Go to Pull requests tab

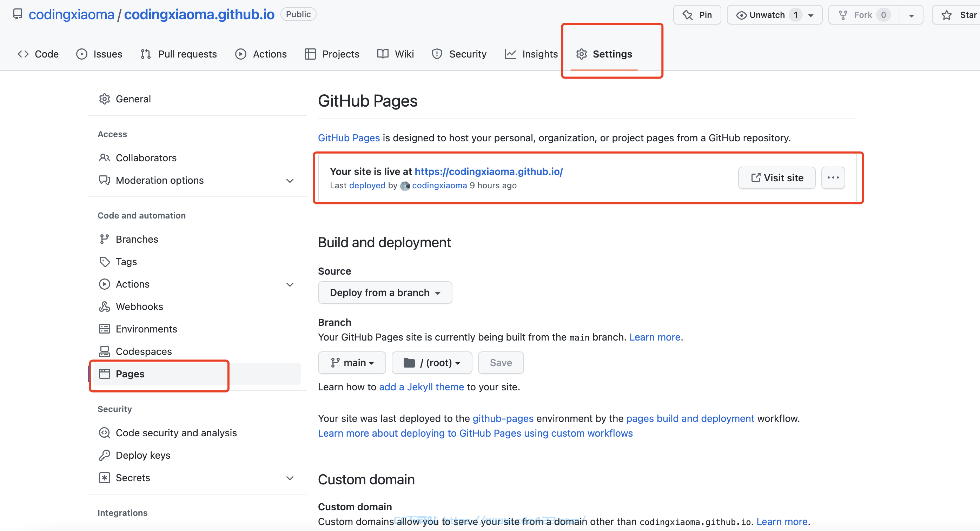(178, 54)
